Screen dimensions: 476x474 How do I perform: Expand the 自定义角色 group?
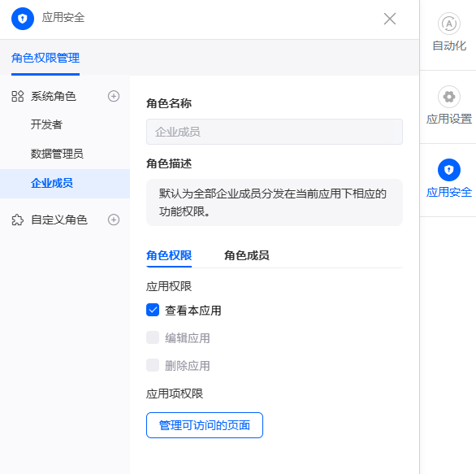click(59, 220)
